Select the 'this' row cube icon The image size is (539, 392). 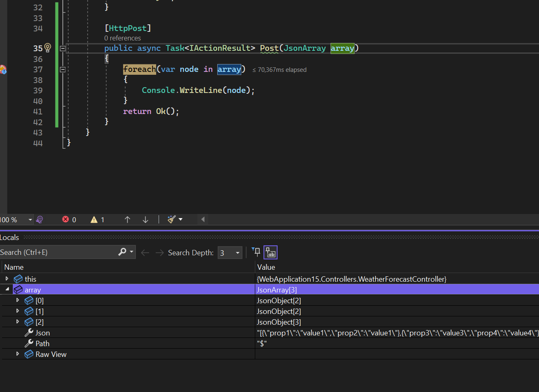(x=18, y=279)
